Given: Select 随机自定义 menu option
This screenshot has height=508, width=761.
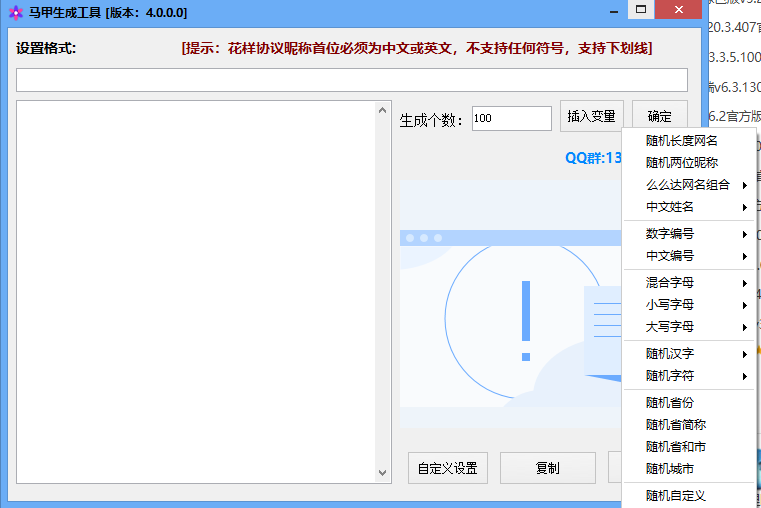Looking at the screenshot, I should click(676, 496).
